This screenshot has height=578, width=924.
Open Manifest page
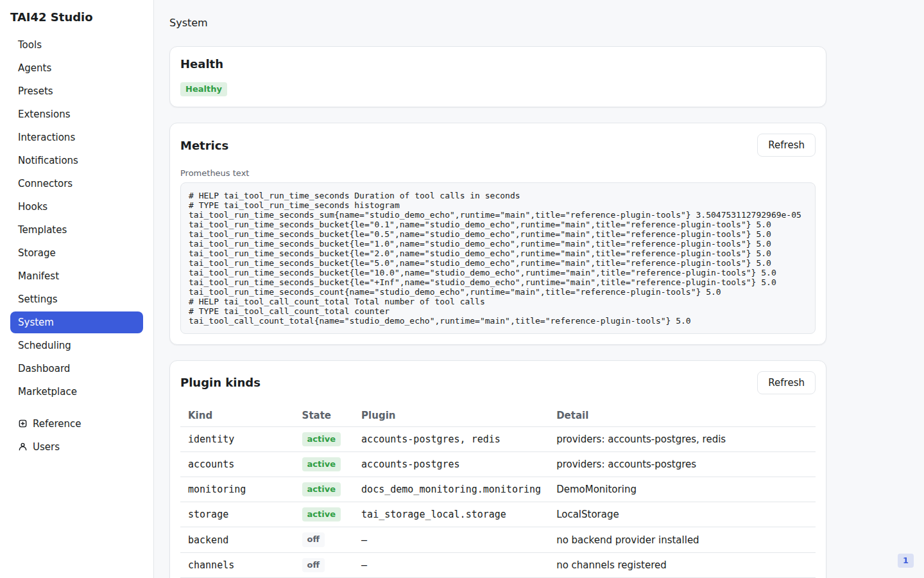(76, 276)
